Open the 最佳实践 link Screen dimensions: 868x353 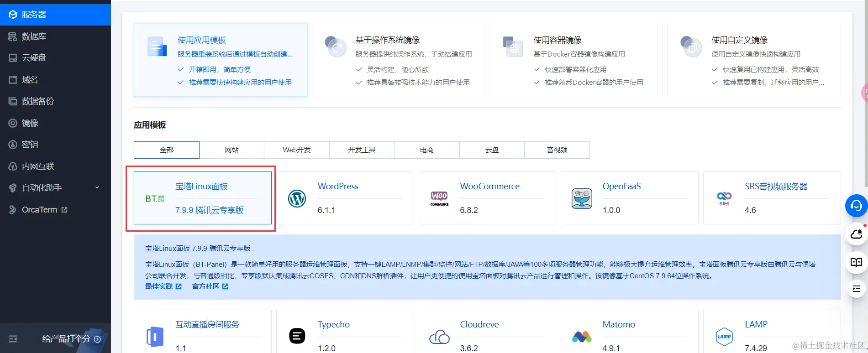click(163, 286)
